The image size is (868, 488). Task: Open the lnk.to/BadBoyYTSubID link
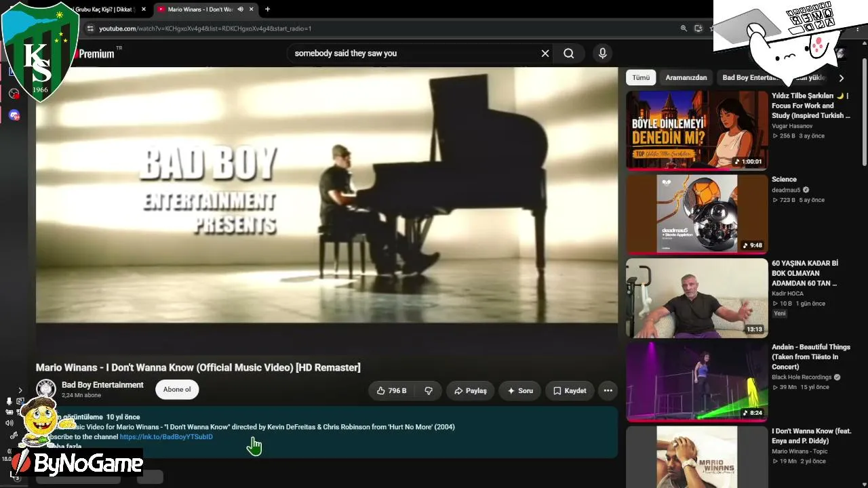click(x=166, y=437)
